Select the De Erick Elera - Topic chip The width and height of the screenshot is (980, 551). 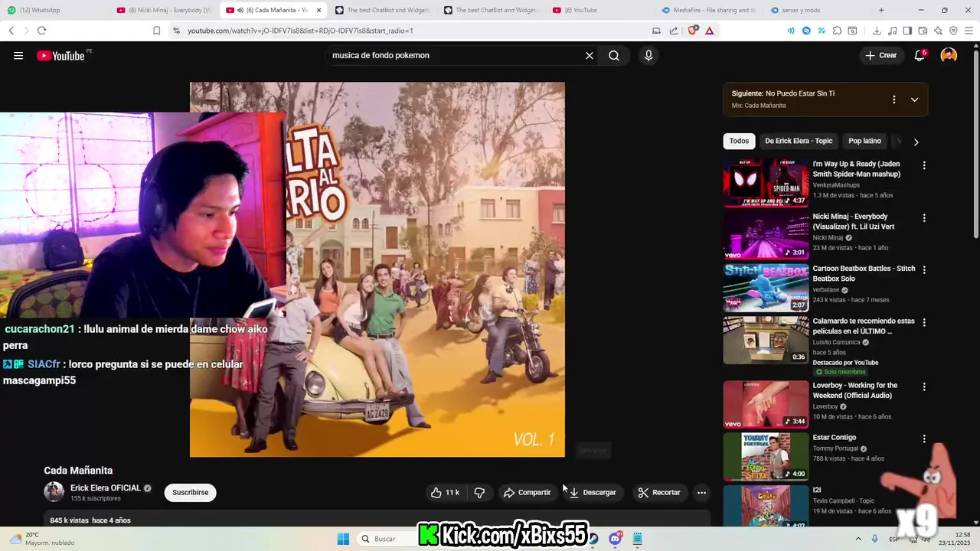coord(799,141)
